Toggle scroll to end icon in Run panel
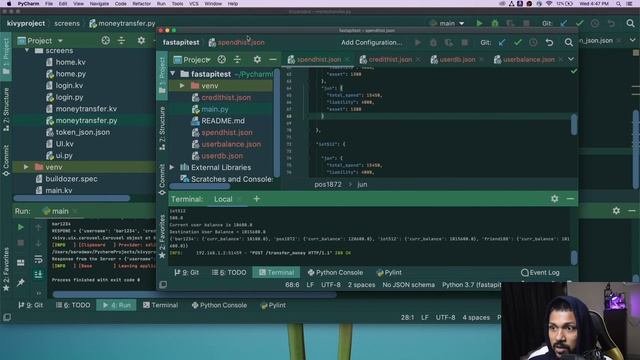 point(38,274)
